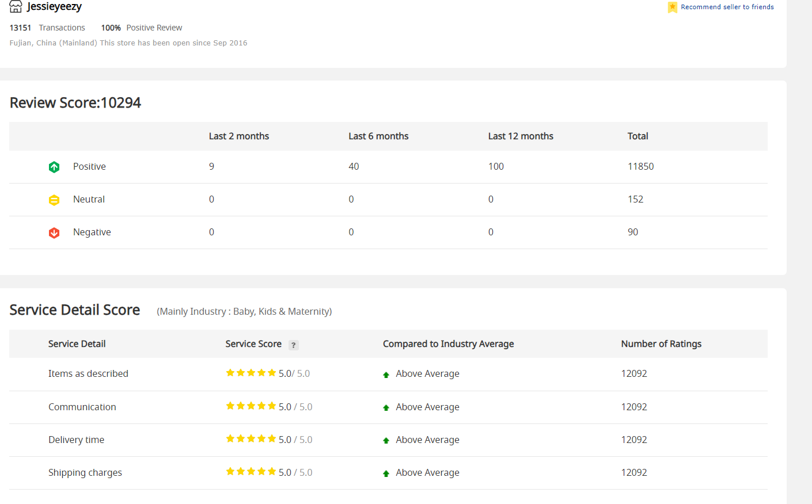Click the Negative row label
Screen dimensions: 812x504
[92, 232]
